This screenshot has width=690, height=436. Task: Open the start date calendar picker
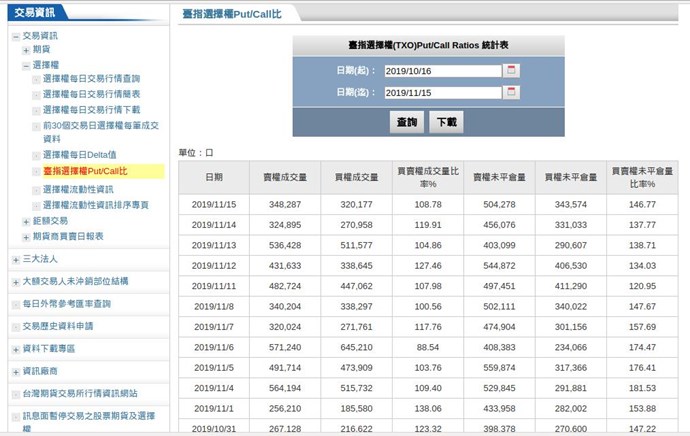(511, 71)
